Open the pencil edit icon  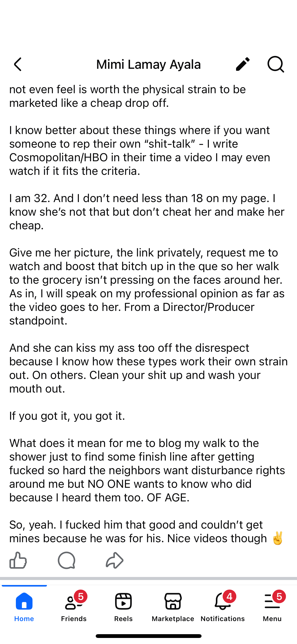coord(243,64)
